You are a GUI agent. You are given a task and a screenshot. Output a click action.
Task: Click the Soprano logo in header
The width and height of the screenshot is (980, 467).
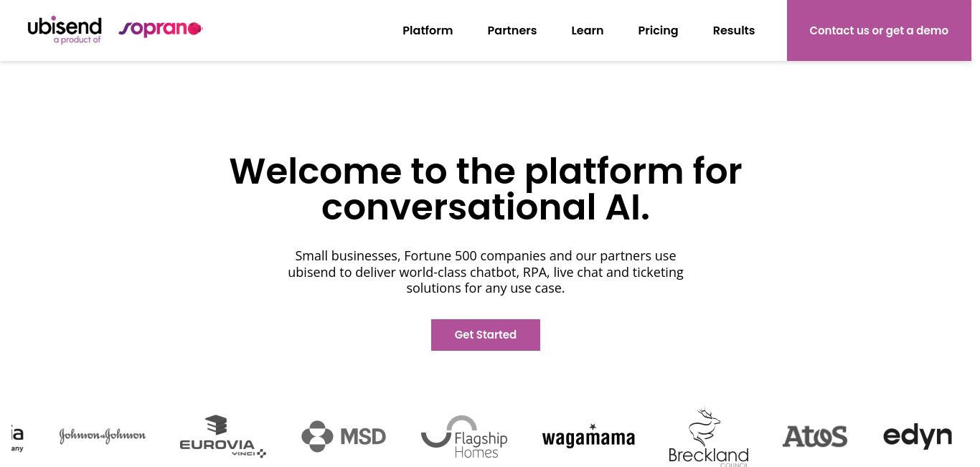pyautogui.click(x=161, y=29)
